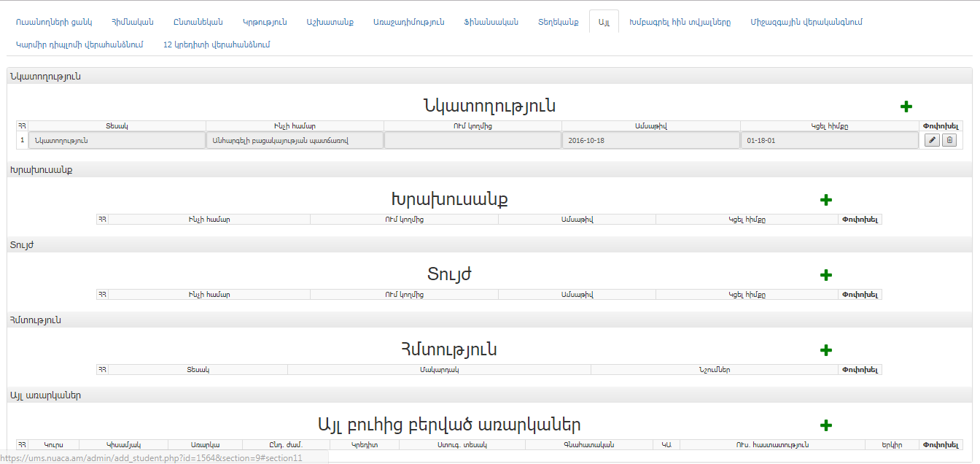Click the Հմտություն section header bar
This screenshot has height=464, width=980.
[489, 320]
